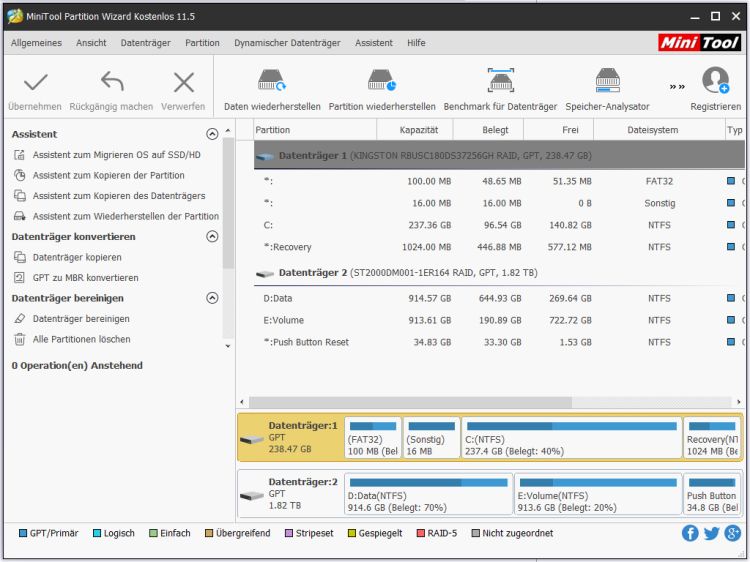750x562 pixels.
Task: Collapse the Assistent section
Action: point(212,134)
